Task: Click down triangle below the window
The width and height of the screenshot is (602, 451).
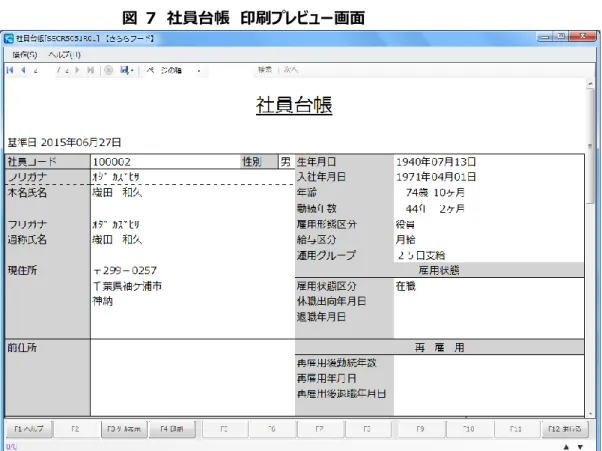Action: point(580,446)
